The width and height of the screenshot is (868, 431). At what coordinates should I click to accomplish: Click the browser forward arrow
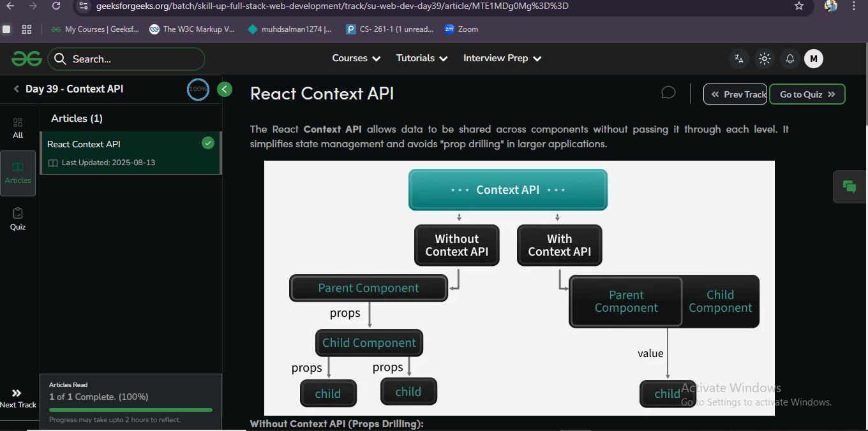(33, 6)
